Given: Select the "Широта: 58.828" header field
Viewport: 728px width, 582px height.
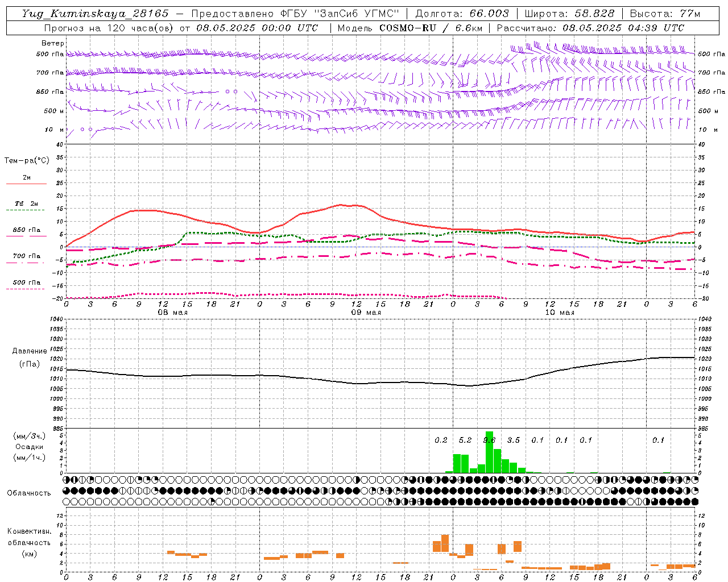Looking at the screenshot, I should [x=569, y=14].
